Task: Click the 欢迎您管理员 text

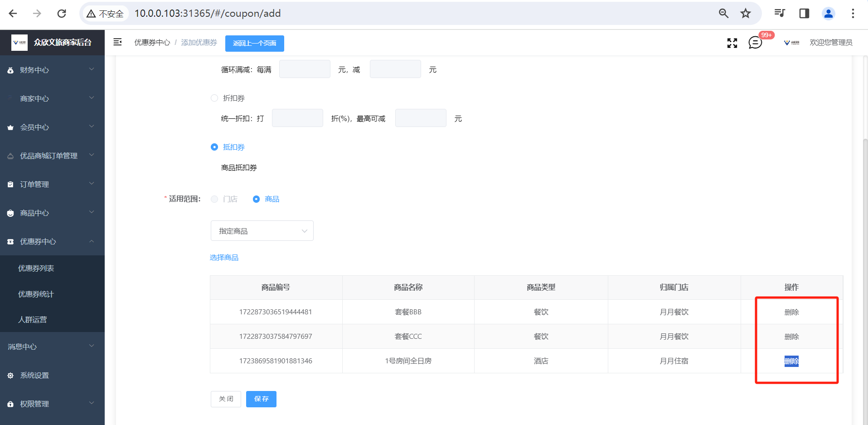Action: coord(831,43)
